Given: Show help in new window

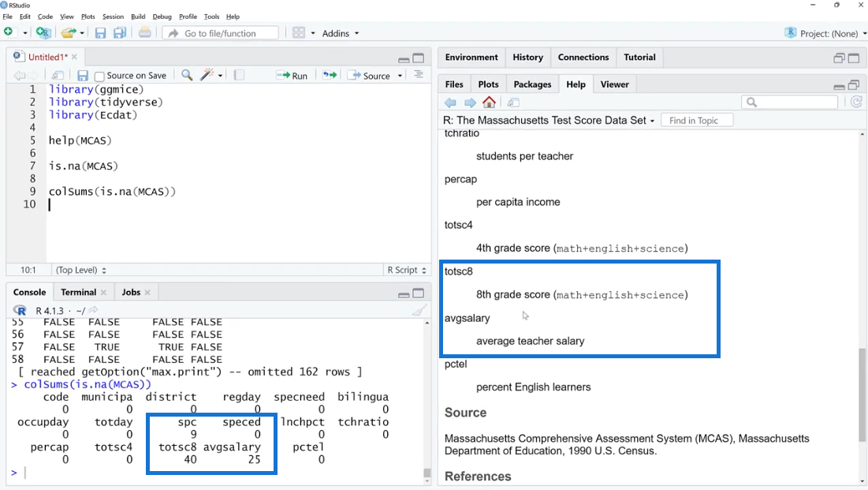Looking at the screenshot, I should click(513, 103).
